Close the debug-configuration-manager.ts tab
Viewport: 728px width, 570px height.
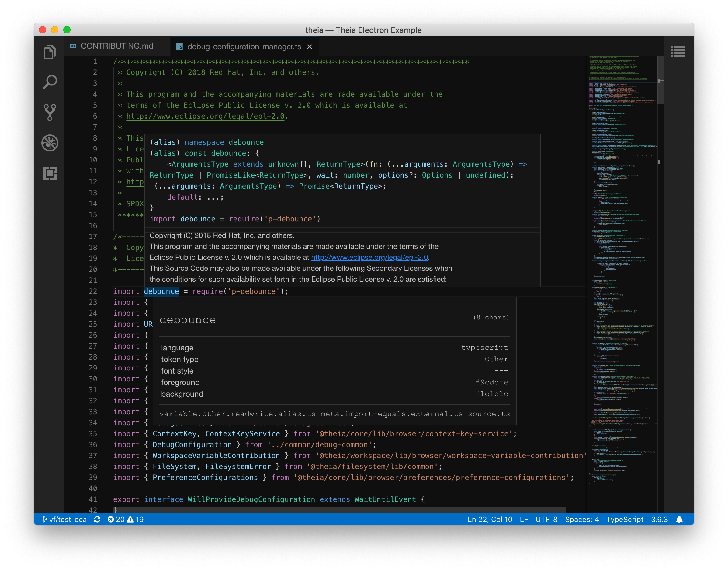pyautogui.click(x=310, y=47)
